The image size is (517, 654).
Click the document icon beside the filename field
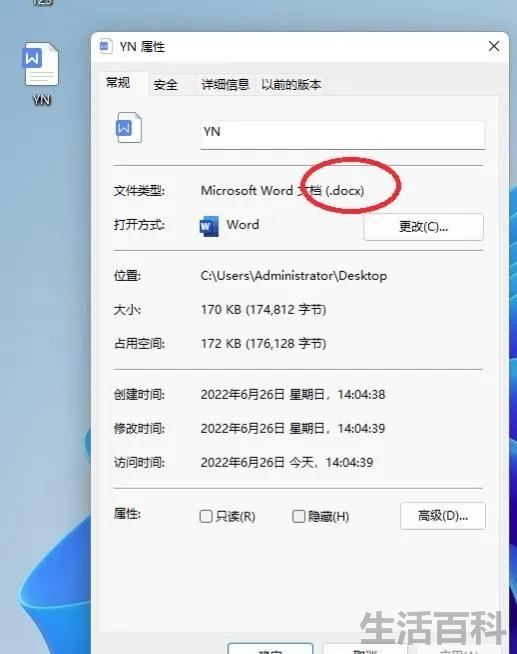[x=128, y=127]
